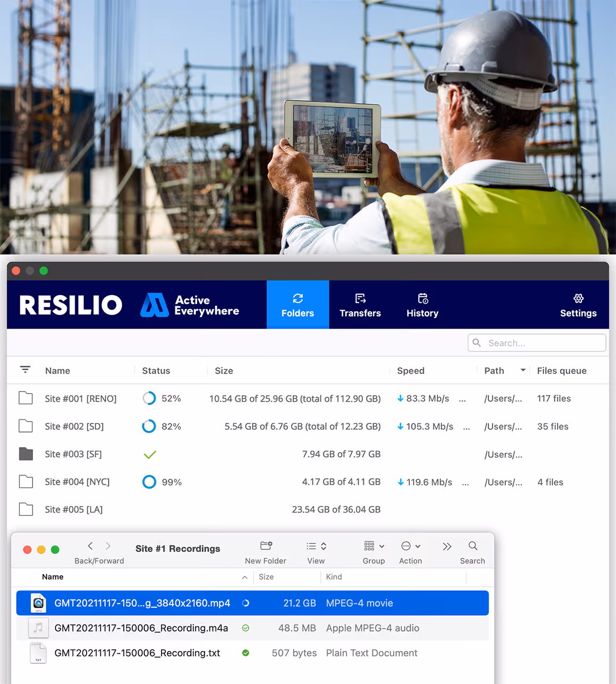Click the Path column sort chevron
Viewport: 616px width, 684px height.
tap(523, 369)
